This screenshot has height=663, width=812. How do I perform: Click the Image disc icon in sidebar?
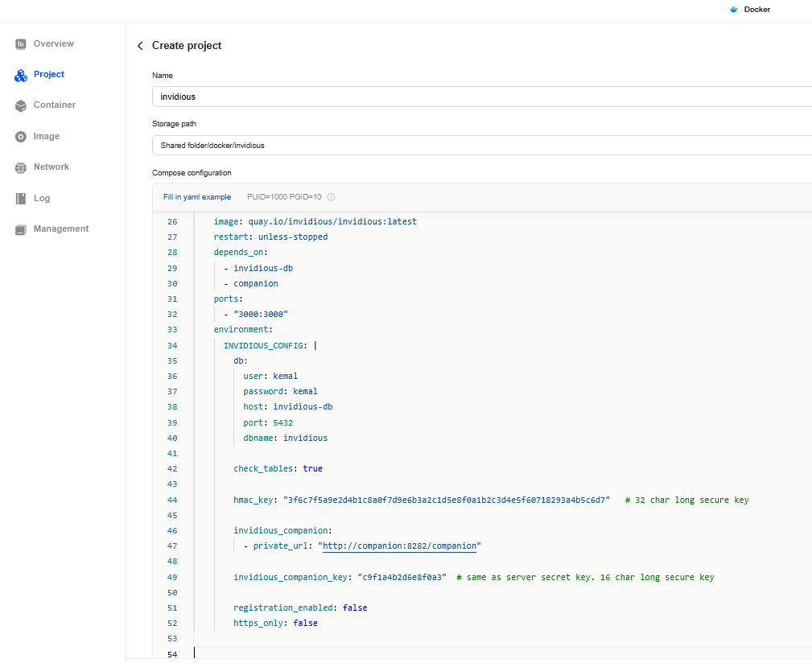click(21, 137)
